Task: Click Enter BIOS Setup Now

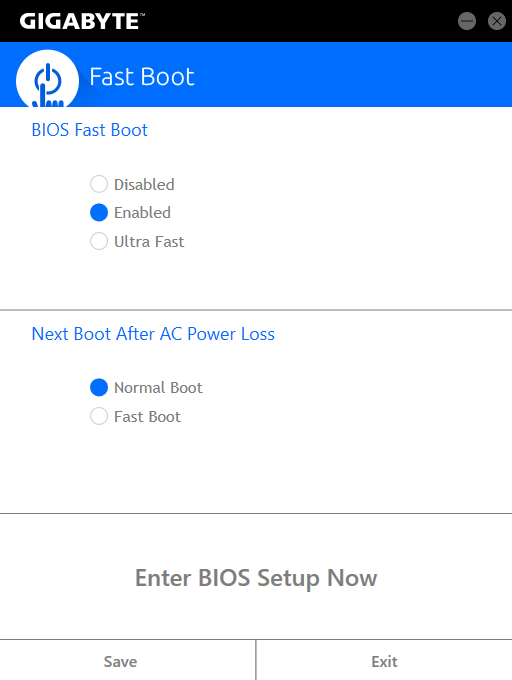Action: tap(256, 578)
